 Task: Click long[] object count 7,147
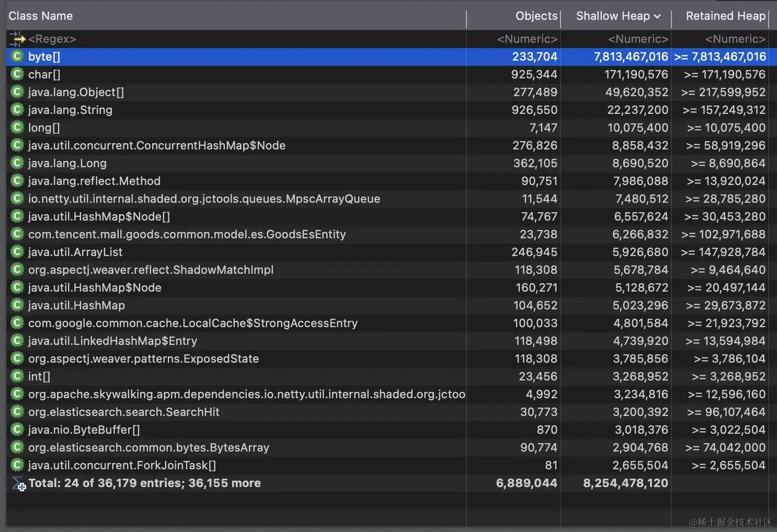pyautogui.click(x=543, y=128)
